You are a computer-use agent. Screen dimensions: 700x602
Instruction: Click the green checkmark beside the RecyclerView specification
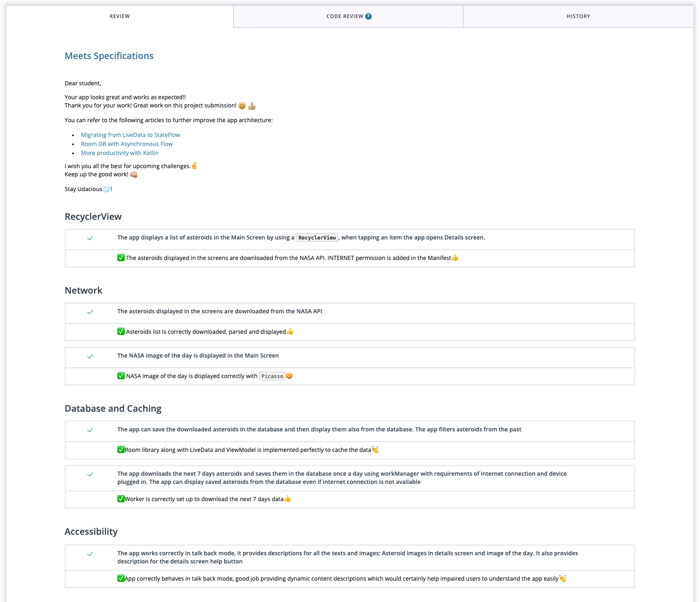(x=91, y=238)
